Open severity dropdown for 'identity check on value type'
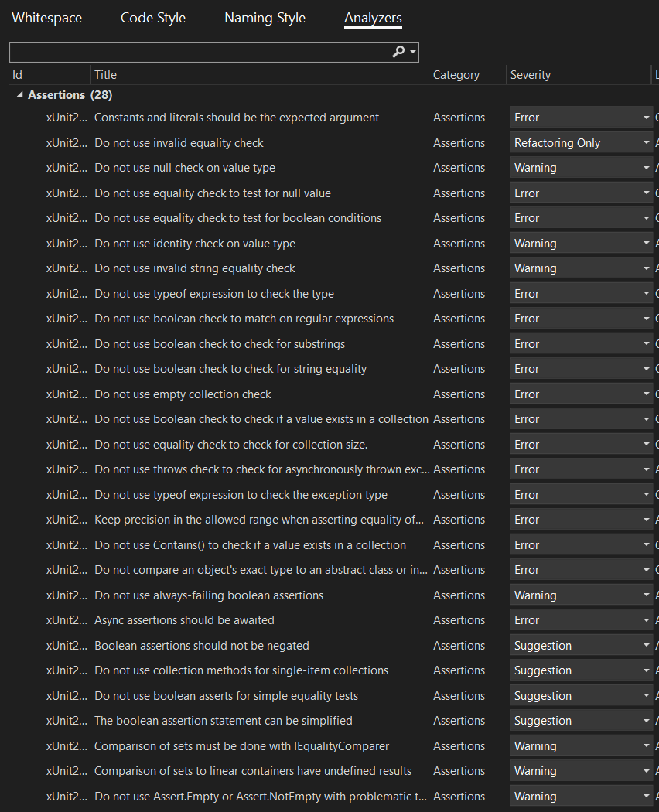The height and width of the screenshot is (812, 659). (x=581, y=244)
